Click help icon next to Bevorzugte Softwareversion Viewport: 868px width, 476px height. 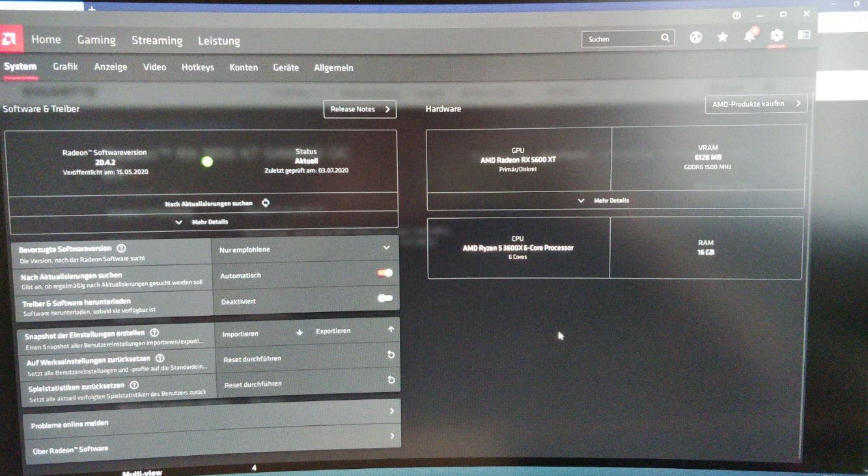coord(121,248)
